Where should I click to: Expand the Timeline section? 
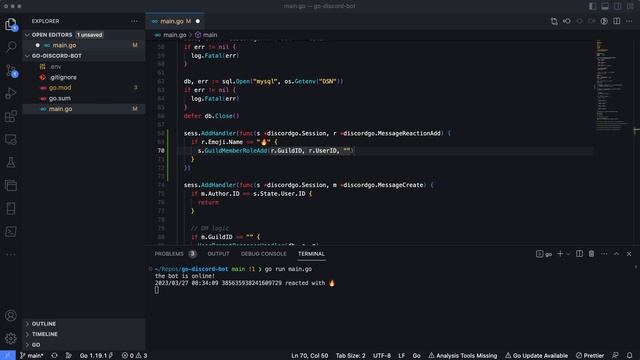point(84,334)
